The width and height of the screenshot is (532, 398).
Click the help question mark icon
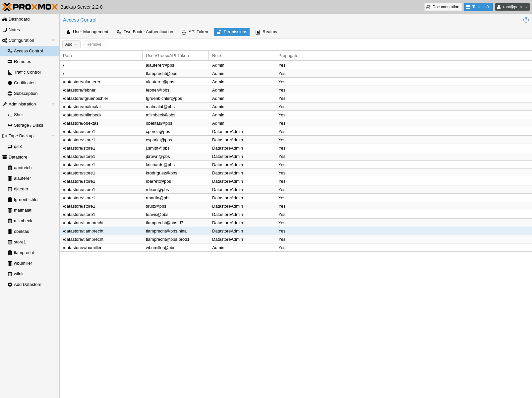point(526,20)
